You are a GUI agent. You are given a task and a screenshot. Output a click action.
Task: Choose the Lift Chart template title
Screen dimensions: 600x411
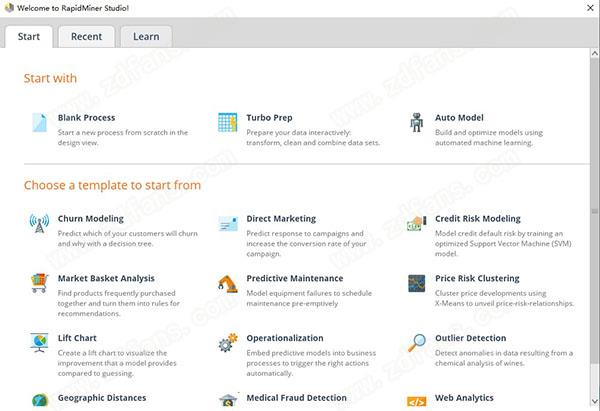[x=77, y=338]
